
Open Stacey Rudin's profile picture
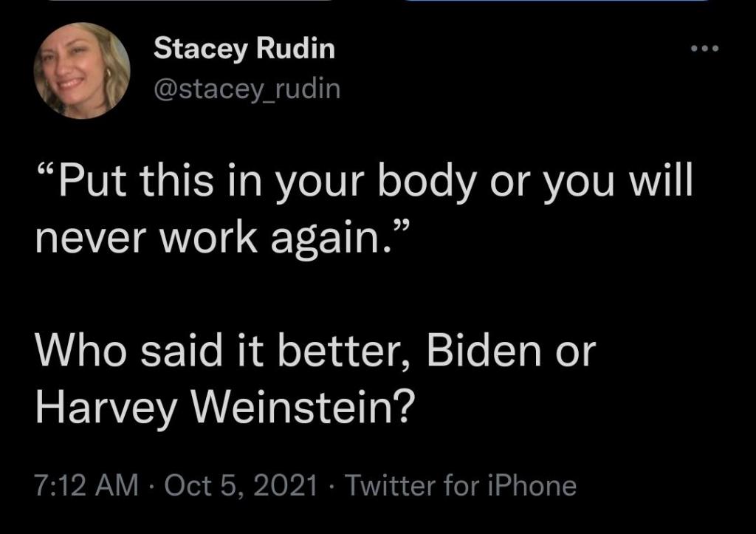pos(82,70)
